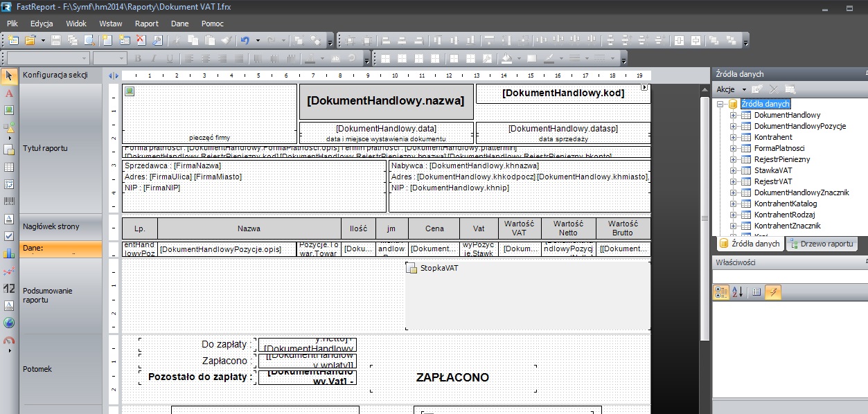868x414 pixels.
Task: Toggle Italic text formatting
Action: click(154, 58)
